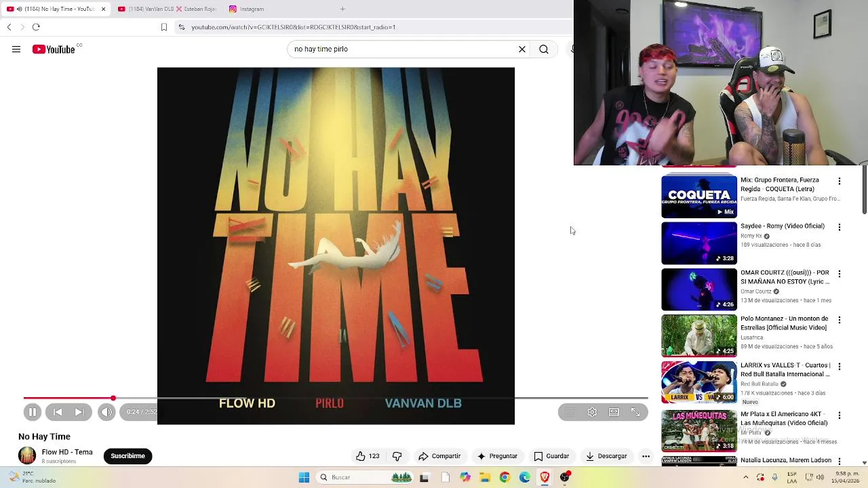Viewport: 868px width, 488px height.
Task: Skip to the previous track
Action: click(x=58, y=412)
